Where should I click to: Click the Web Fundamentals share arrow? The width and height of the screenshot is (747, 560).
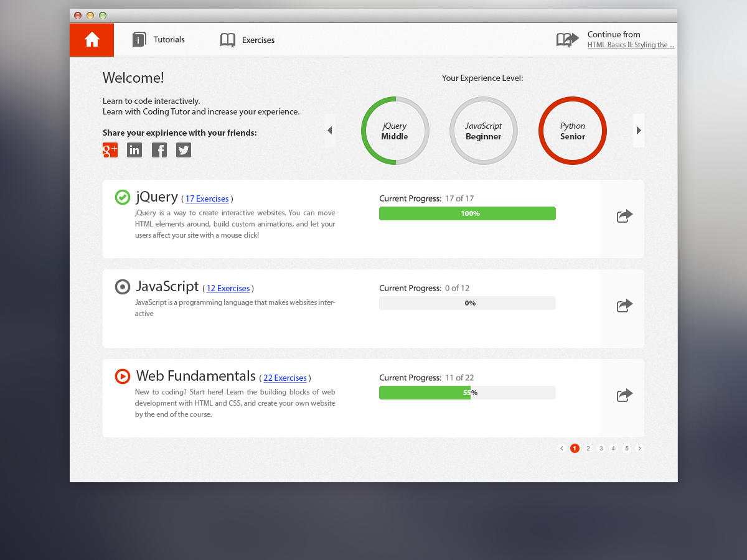point(624,395)
